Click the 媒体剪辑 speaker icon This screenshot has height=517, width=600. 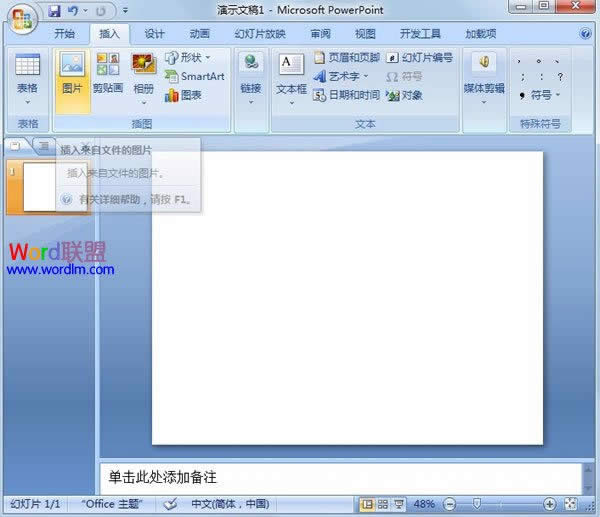click(484, 62)
